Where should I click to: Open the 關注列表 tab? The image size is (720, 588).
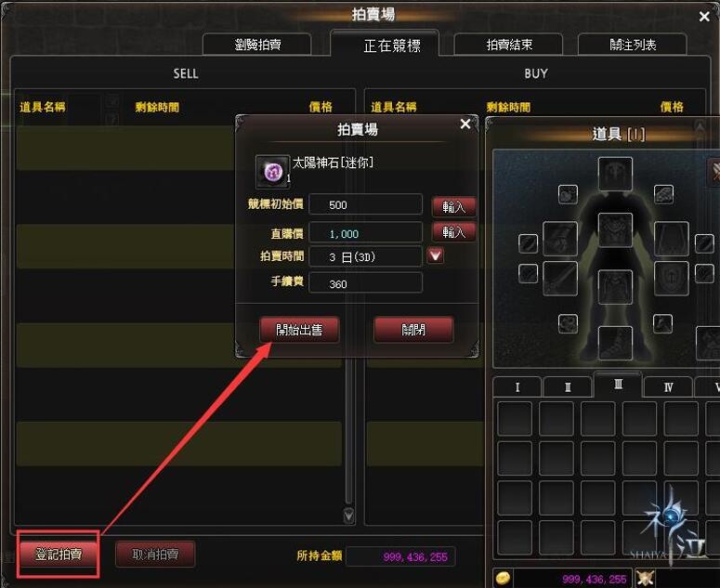point(633,45)
